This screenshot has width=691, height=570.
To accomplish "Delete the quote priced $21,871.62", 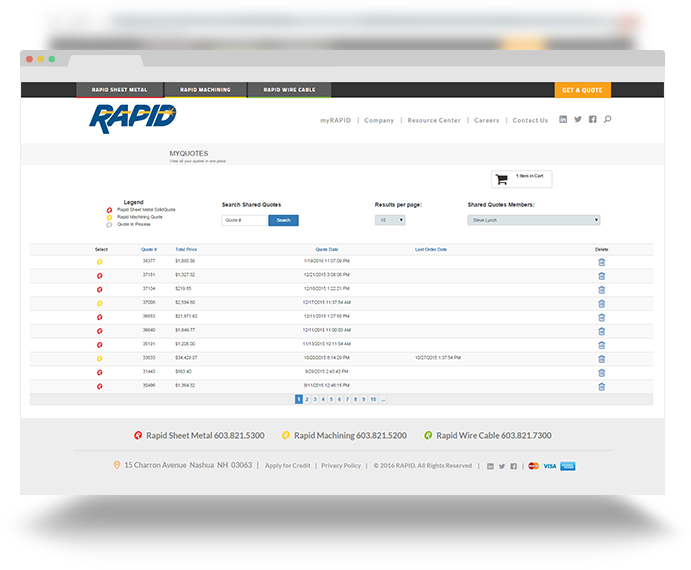I will coord(601,317).
